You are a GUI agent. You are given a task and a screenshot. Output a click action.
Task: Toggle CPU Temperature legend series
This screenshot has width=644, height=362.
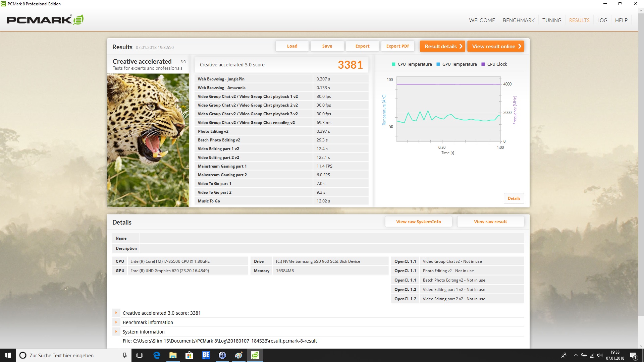tap(412, 64)
